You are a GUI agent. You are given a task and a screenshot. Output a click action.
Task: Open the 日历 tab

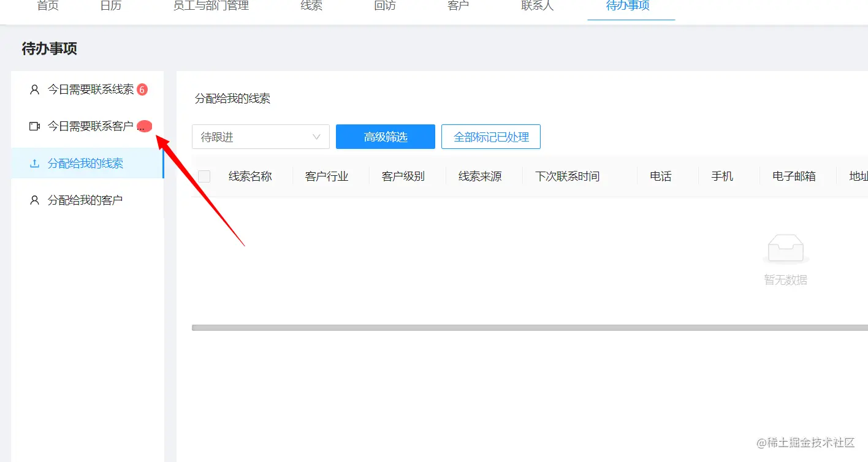pyautogui.click(x=110, y=6)
